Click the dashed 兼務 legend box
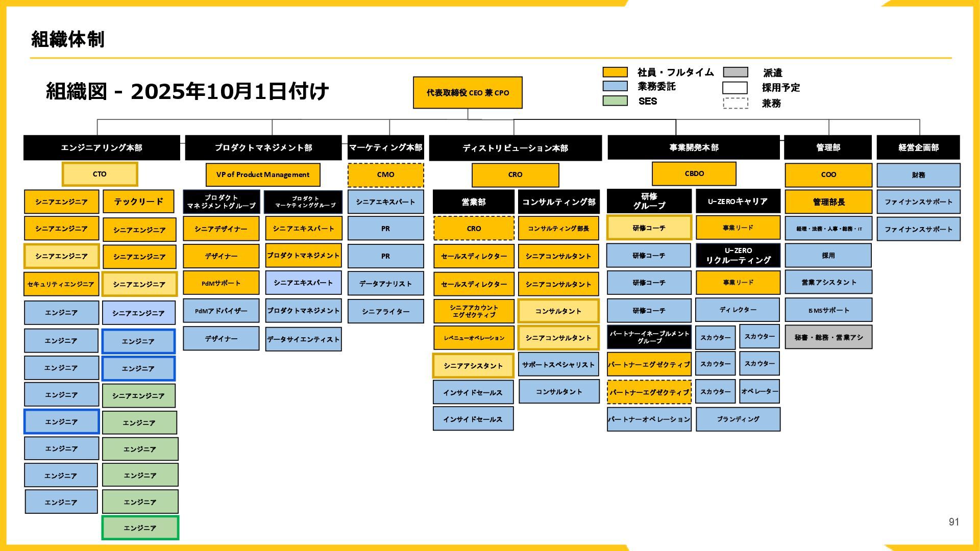This screenshot has height=551, width=980. point(735,103)
